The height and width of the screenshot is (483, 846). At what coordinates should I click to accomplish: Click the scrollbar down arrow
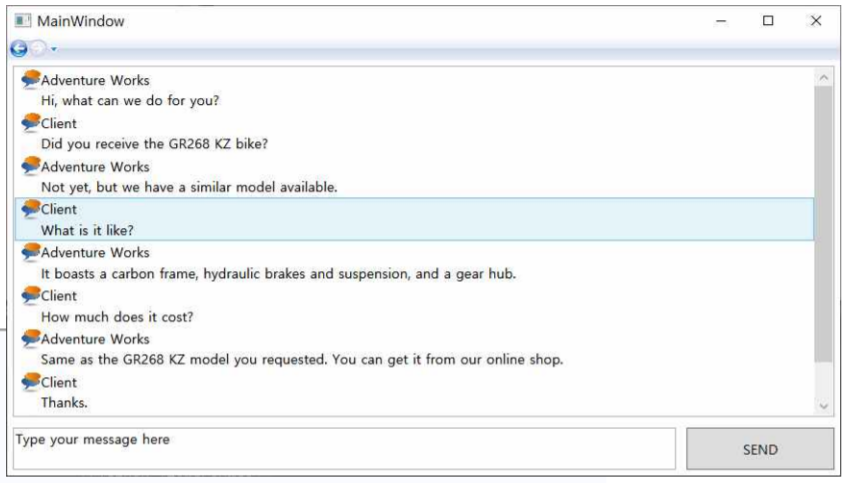tap(823, 406)
